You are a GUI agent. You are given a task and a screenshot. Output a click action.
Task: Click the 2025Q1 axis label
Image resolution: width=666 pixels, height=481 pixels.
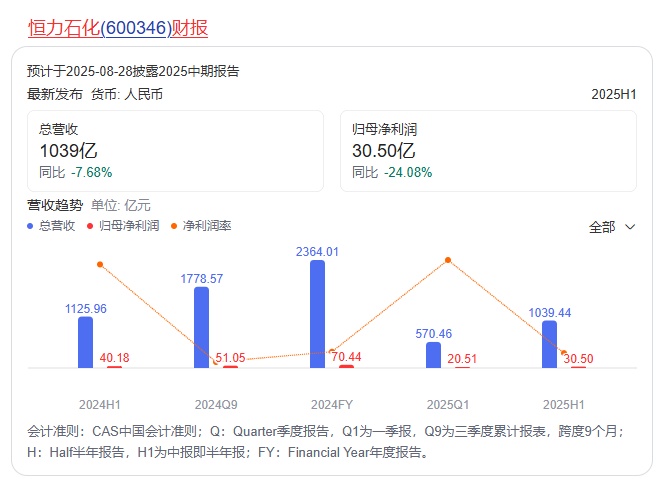pyautogui.click(x=448, y=405)
